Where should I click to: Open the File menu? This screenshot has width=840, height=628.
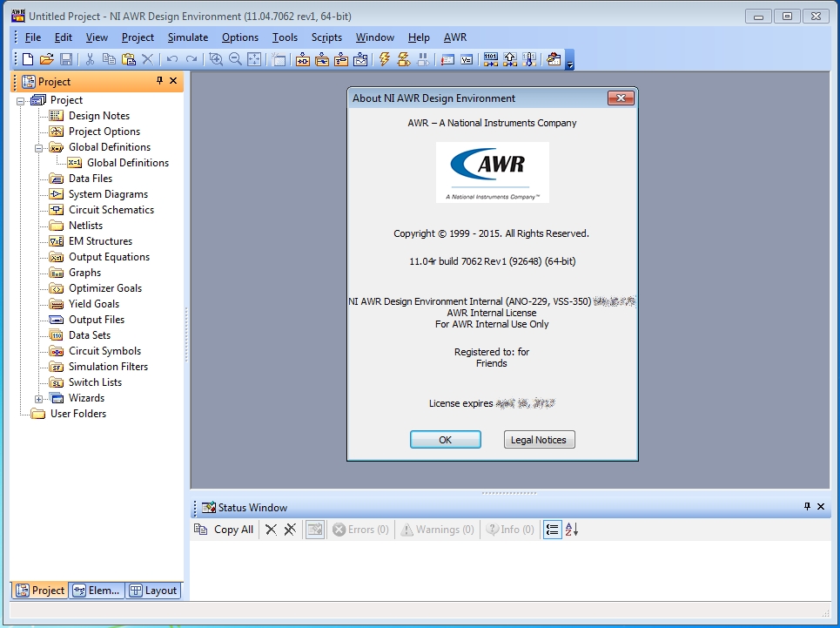tap(33, 37)
